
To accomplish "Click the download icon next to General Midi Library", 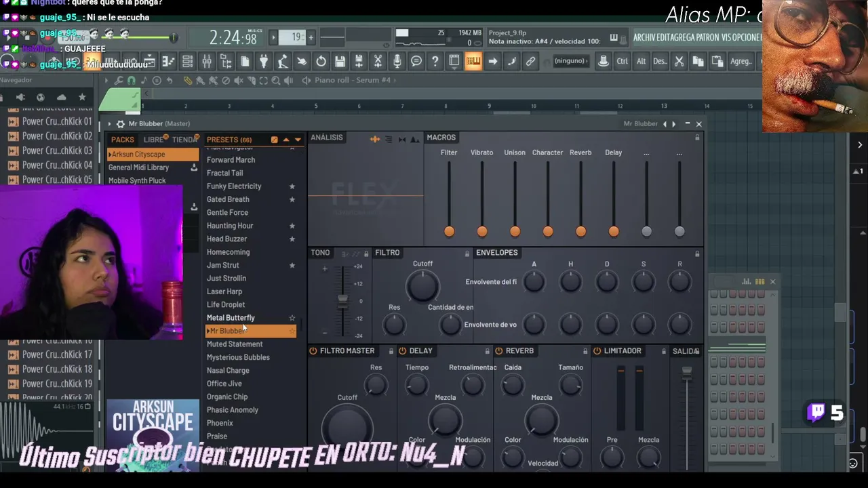I will click(193, 167).
